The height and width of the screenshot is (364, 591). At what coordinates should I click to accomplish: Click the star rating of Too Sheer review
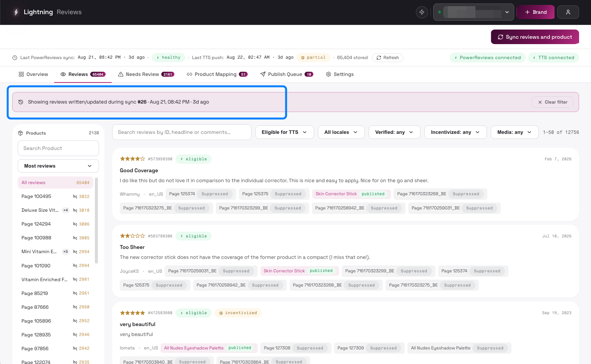tap(132, 236)
